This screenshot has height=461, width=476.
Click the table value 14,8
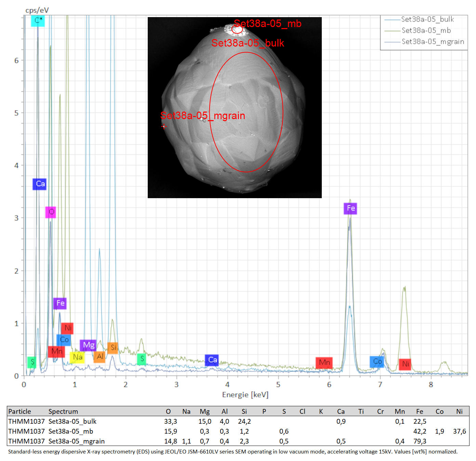coord(170,441)
